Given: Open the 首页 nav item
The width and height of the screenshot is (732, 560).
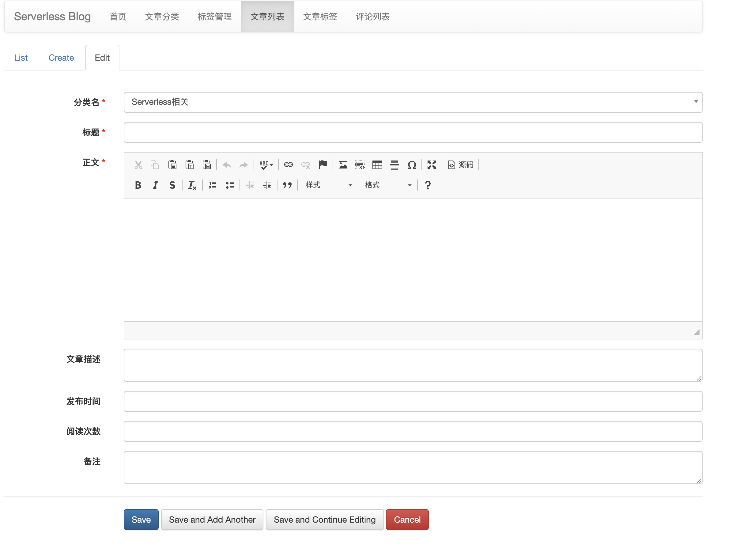Looking at the screenshot, I should point(118,16).
